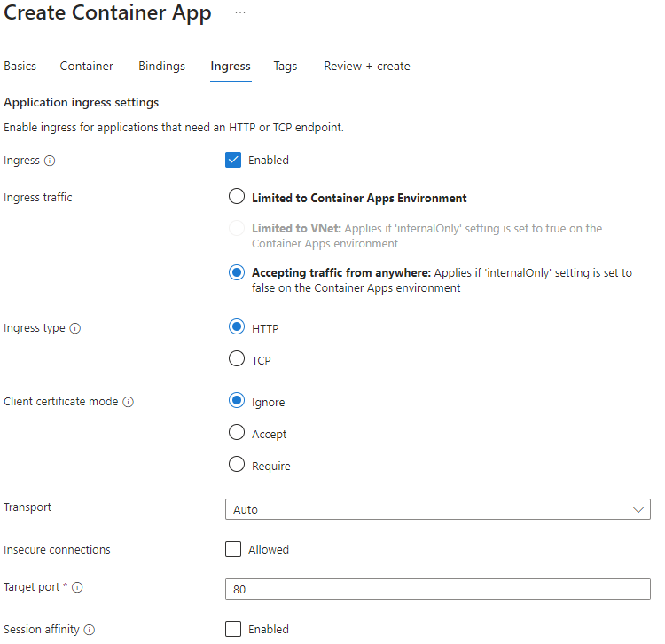
Task: Click the Transport dropdown chevron arrow
Action: 638,510
